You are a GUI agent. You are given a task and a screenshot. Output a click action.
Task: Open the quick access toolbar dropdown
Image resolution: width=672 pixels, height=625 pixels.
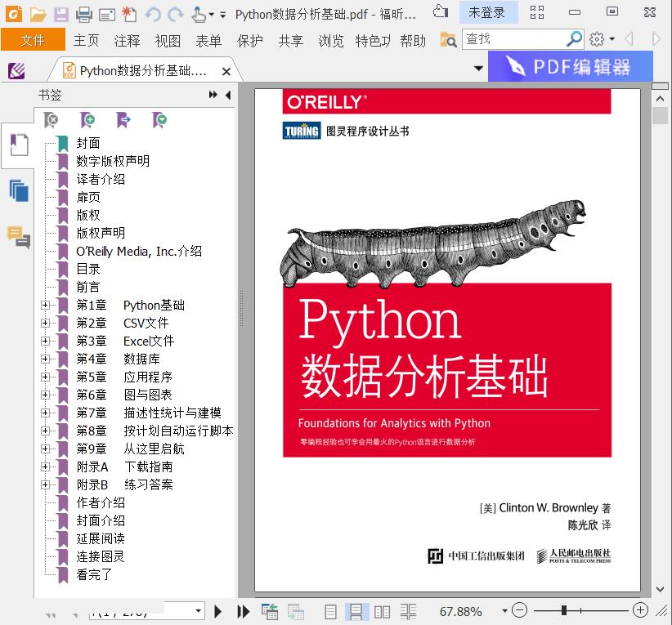pos(223,15)
